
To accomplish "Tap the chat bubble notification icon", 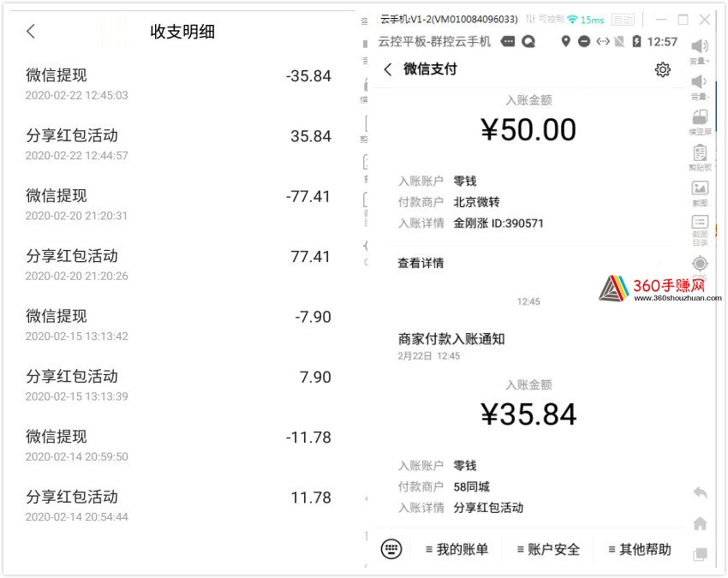I will [528, 42].
